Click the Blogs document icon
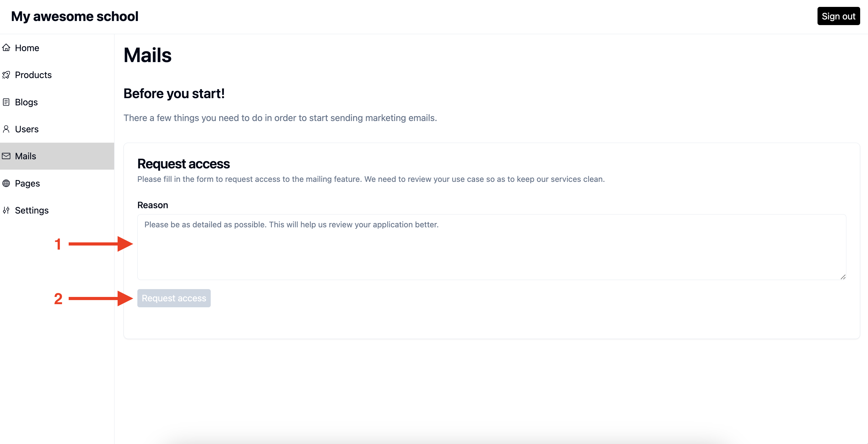Image resolution: width=868 pixels, height=444 pixels. click(7, 102)
